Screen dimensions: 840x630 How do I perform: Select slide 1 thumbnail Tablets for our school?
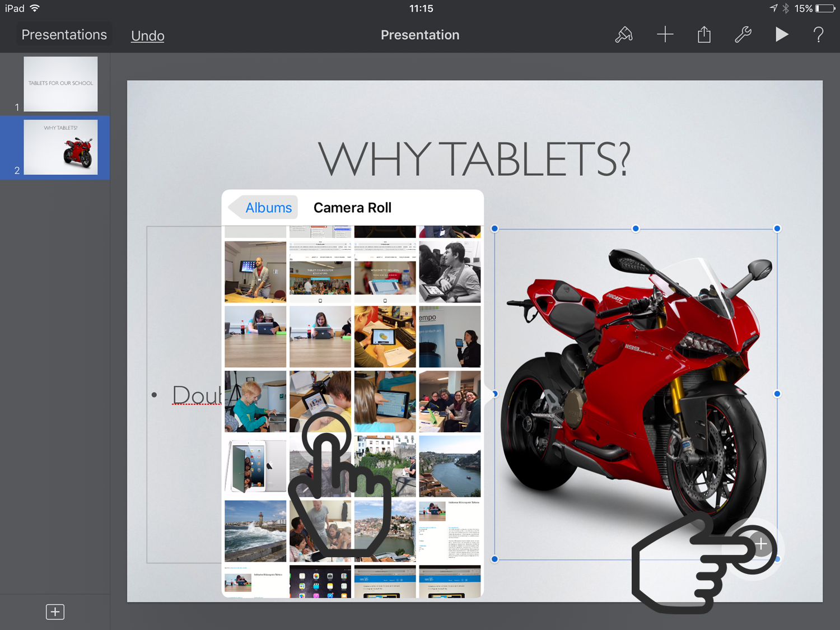[60, 84]
